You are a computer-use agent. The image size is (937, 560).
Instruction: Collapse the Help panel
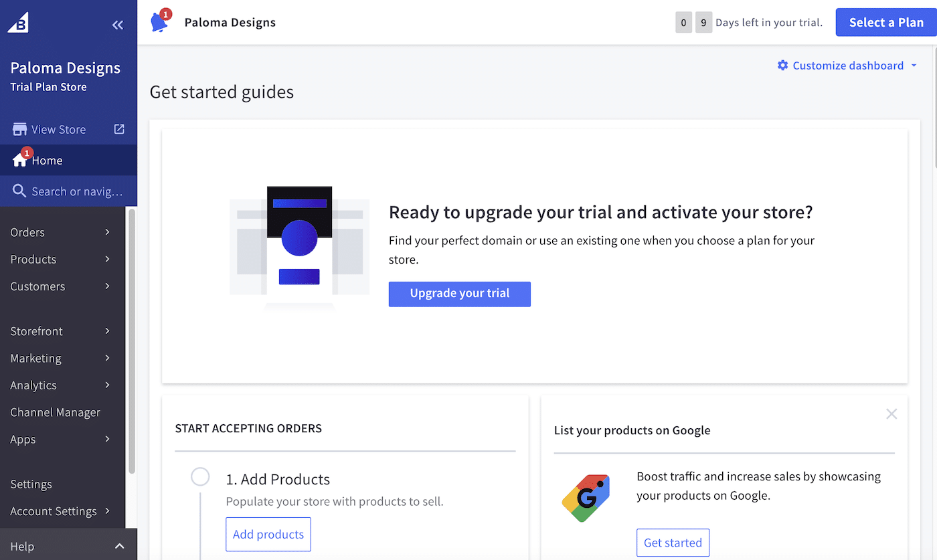(118, 546)
